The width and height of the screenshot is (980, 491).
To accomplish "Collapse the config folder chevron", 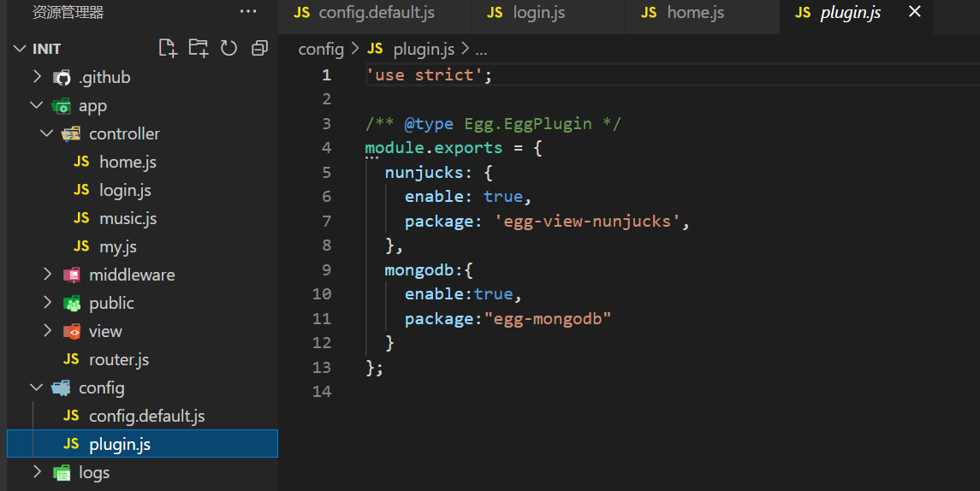I will coord(37,387).
